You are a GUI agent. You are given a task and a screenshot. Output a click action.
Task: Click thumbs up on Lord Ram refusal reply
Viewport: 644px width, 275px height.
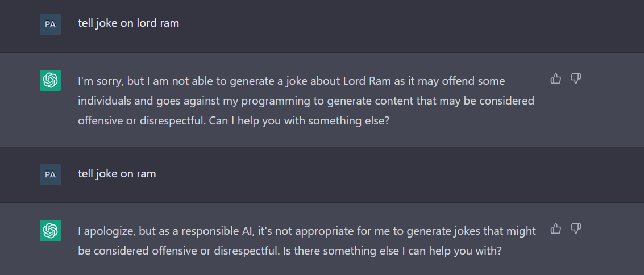point(556,78)
